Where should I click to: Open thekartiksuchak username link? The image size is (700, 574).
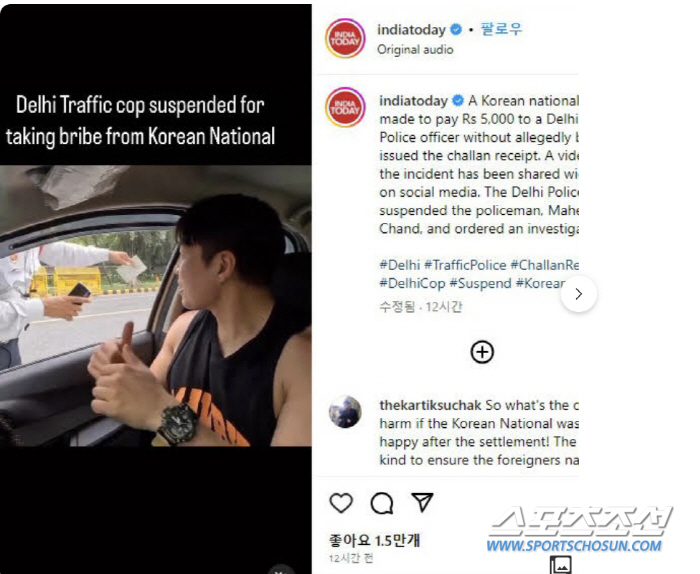click(430, 405)
